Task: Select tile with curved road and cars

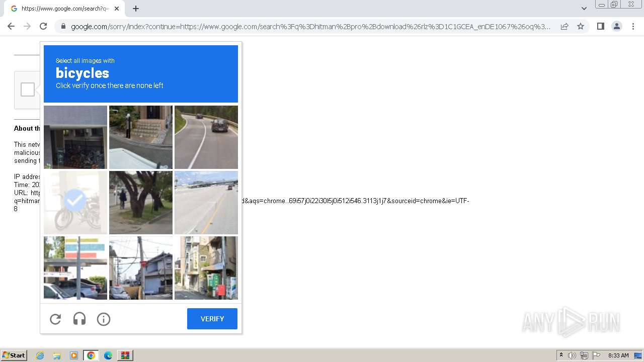Action: click(206, 137)
